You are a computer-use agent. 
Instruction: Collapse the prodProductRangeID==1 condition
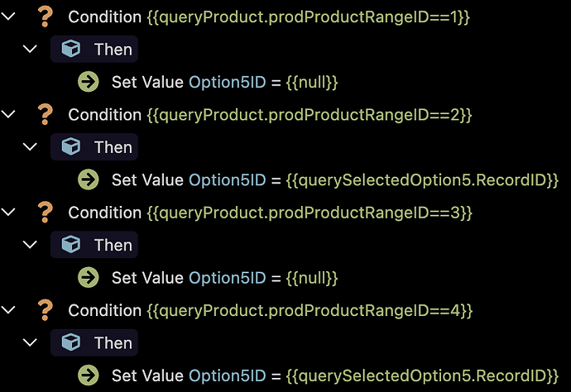click(x=8, y=17)
